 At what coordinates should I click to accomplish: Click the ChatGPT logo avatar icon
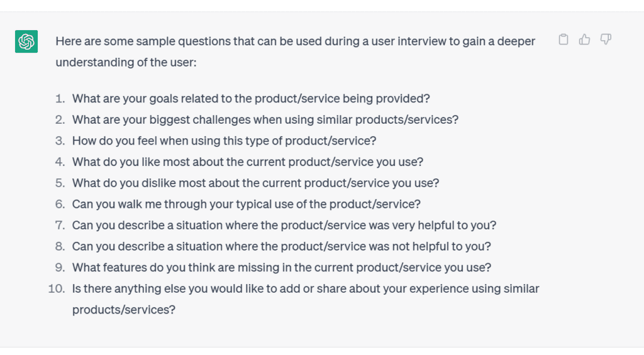(x=26, y=41)
